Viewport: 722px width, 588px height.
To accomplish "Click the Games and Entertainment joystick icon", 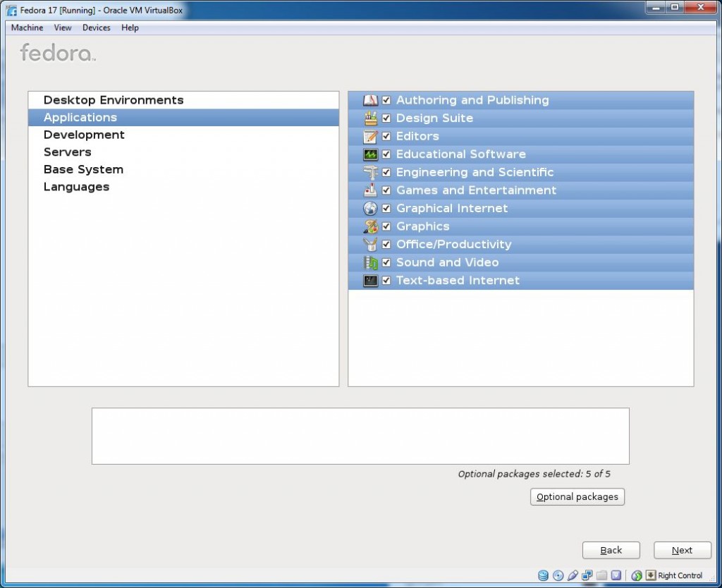I will [x=370, y=190].
